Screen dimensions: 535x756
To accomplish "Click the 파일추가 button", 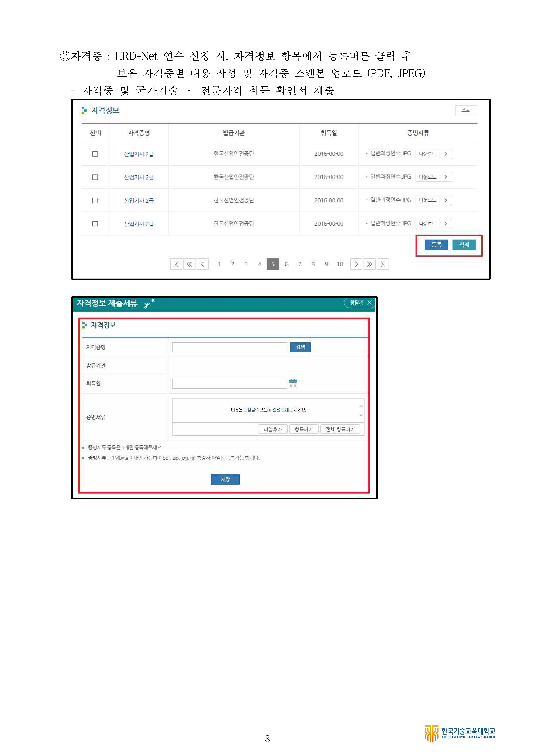I will pyautogui.click(x=273, y=429).
